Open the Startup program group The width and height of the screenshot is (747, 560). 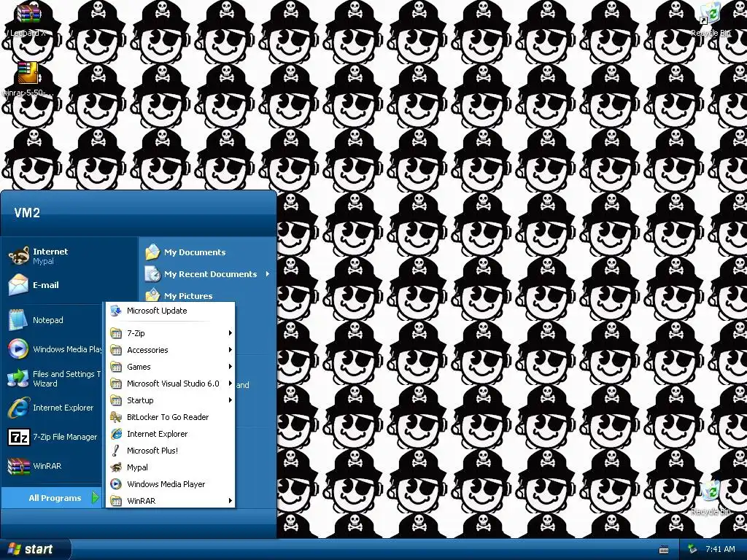[x=171, y=400]
